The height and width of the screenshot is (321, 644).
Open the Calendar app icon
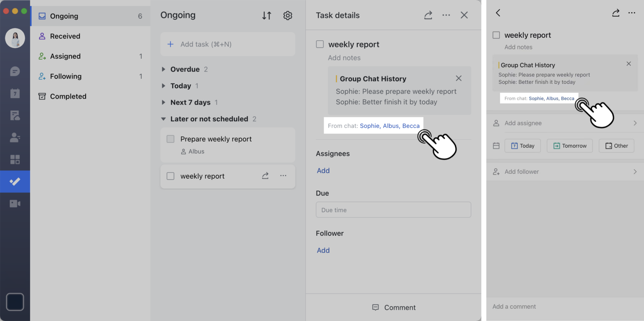pyautogui.click(x=15, y=93)
